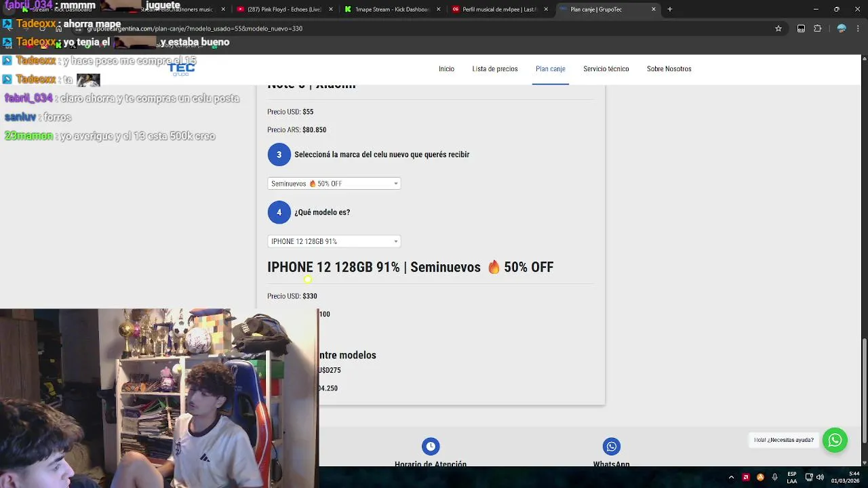
Task: Open Lista de precios page
Action: point(495,69)
